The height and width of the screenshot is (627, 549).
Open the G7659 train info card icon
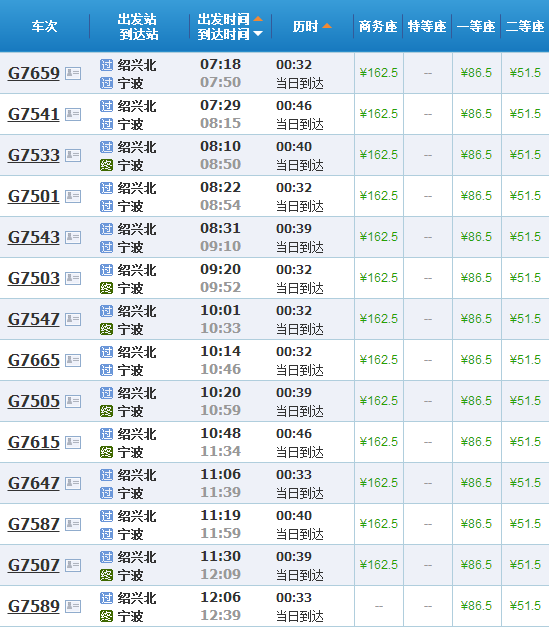[73, 73]
